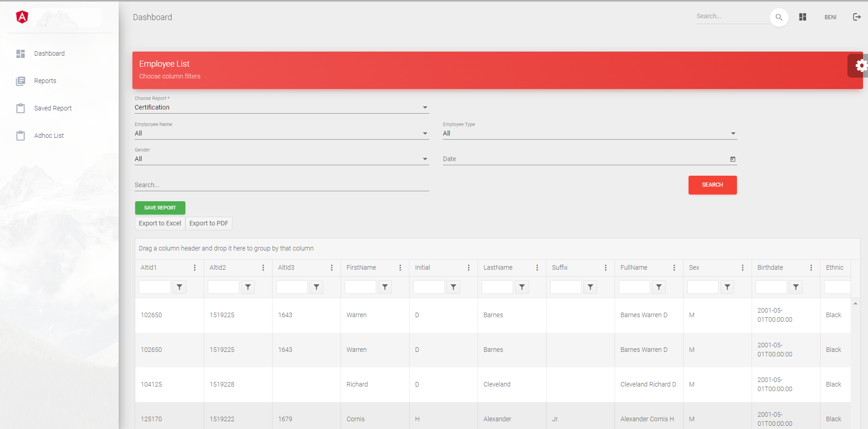
Task: Sort by the FirstName column header
Action: point(361,268)
